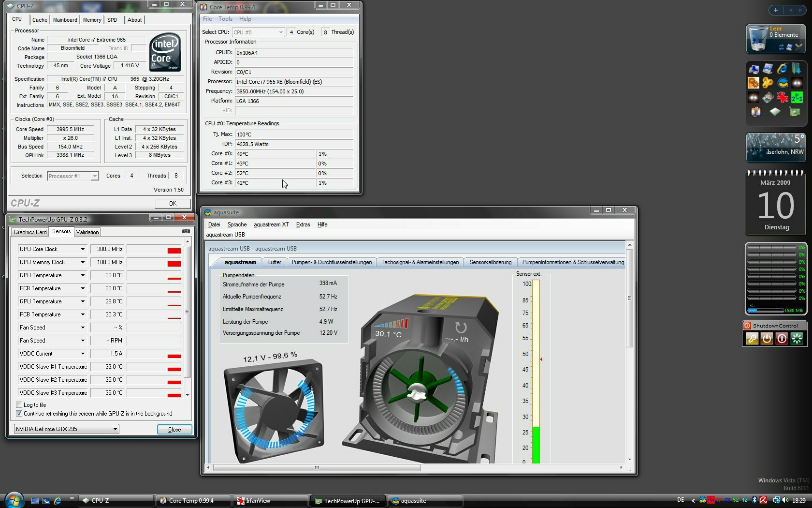
Task: Switch to the Mainboard tab in CPU-Z
Action: point(65,20)
